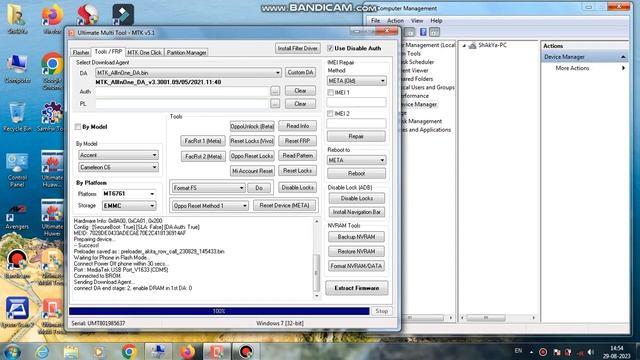Click Computer Management left pane horizontal scrollbar
The height and width of the screenshot is (360, 640).
(x=424, y=318)
